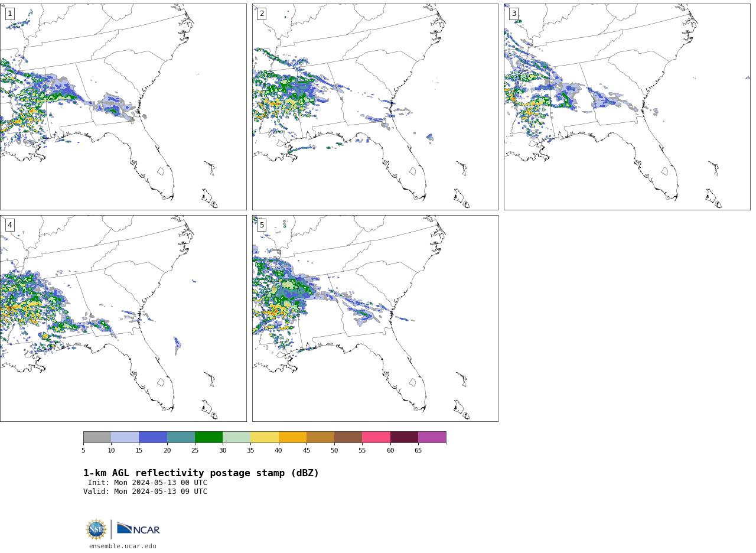The width and height of the screenshot is (756, 553).
Task: Click the panel number 1 label
Action: click(x=9, y=14)
